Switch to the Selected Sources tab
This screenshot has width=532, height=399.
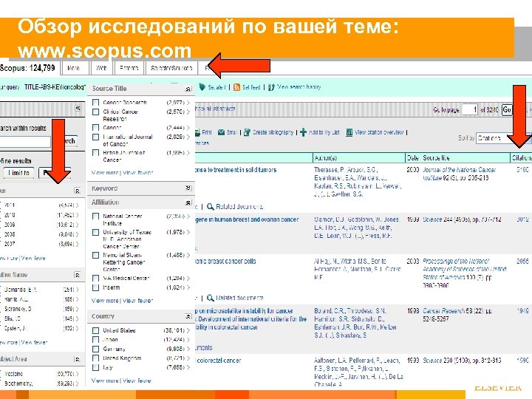[x=171, y=68]
